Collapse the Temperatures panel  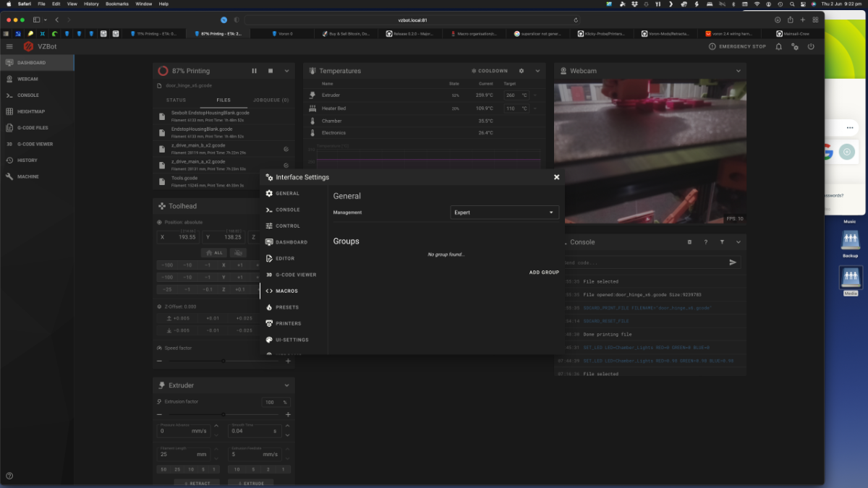pos(537,71)
